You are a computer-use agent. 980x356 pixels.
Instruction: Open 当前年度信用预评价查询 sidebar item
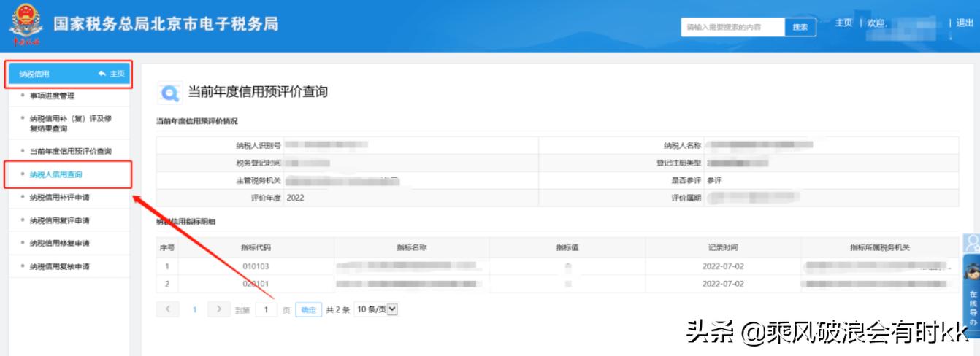click(x=70, y=151)
